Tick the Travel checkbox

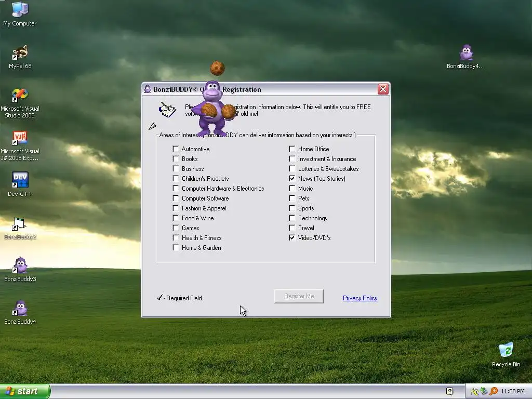click(292, 228)
